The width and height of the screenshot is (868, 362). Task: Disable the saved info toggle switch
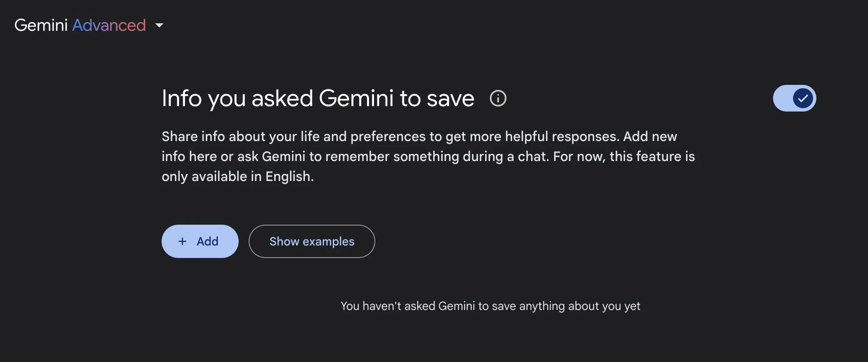[x=794, y=98]
